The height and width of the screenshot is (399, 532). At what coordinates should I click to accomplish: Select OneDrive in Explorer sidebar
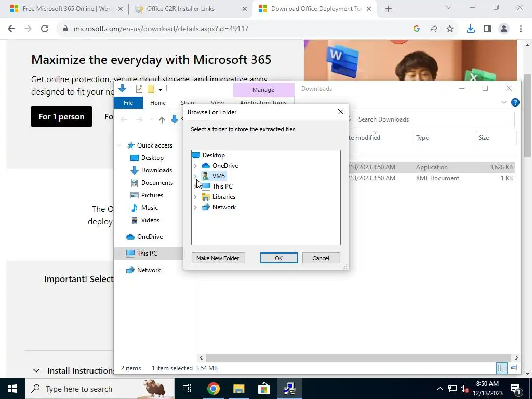(144, 237)
